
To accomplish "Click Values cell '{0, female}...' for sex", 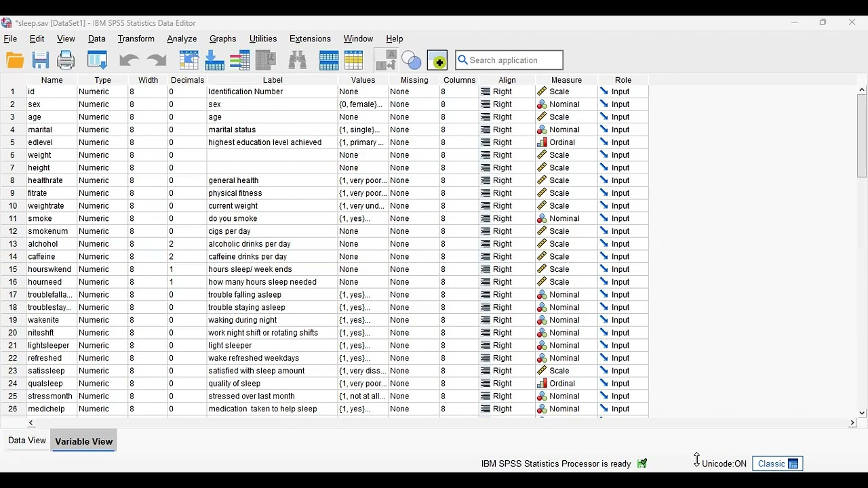I will [363, 104].
